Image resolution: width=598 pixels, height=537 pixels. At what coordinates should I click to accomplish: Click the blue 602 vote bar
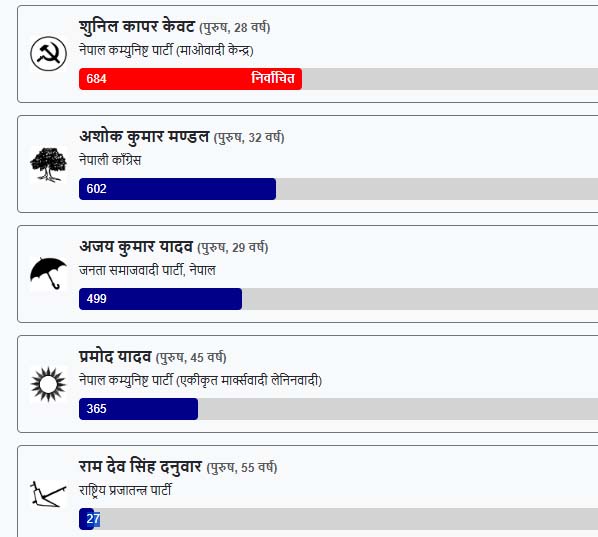tap(177, 189)
